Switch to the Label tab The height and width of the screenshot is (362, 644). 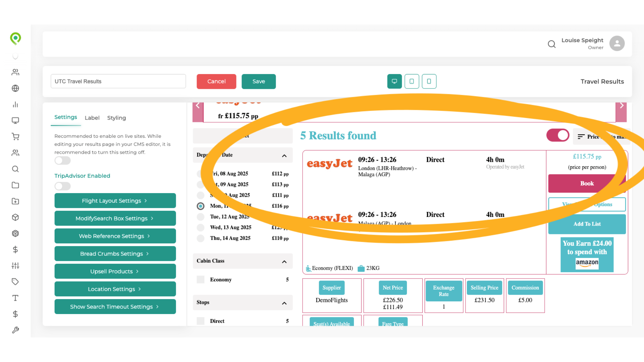click(x=92, y=118)
